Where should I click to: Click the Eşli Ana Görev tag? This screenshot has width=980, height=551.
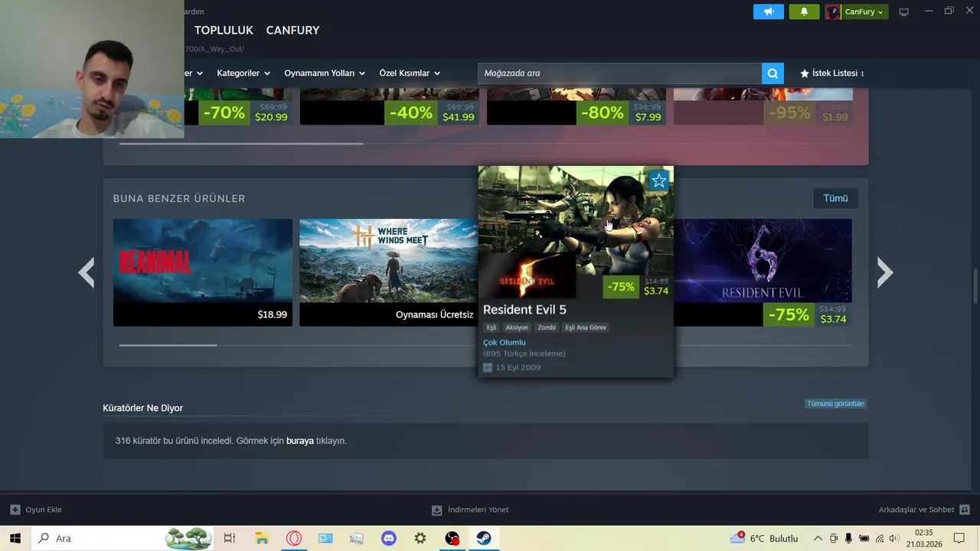586,328
